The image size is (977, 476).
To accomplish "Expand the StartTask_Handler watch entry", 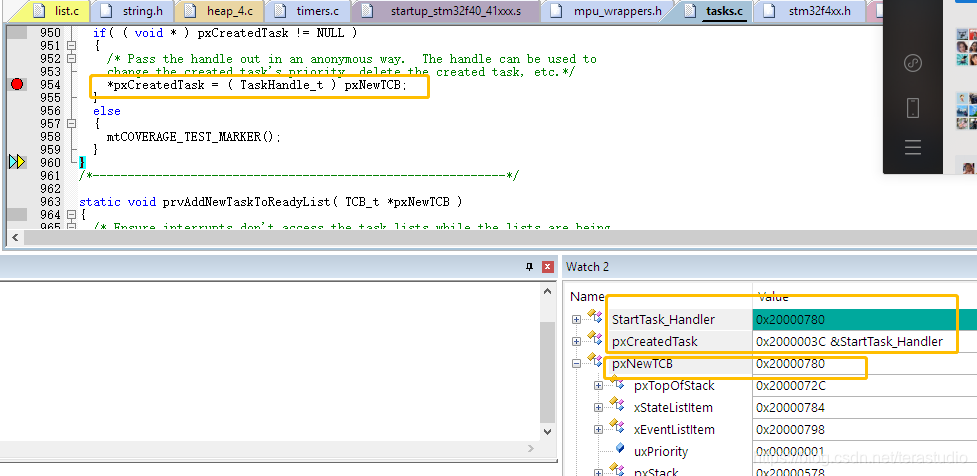I will tap(576, 319).
